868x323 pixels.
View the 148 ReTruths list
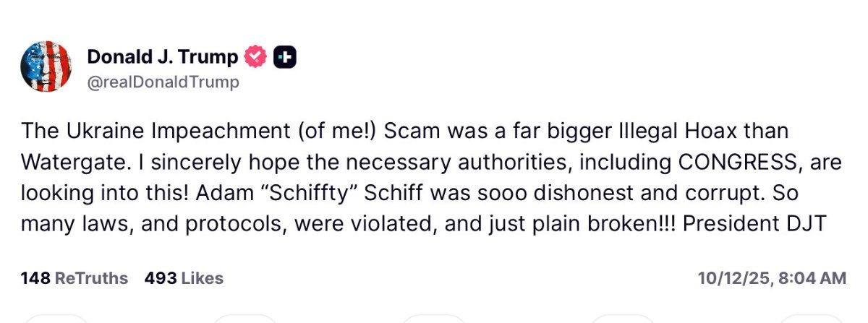tap(74, 278)
